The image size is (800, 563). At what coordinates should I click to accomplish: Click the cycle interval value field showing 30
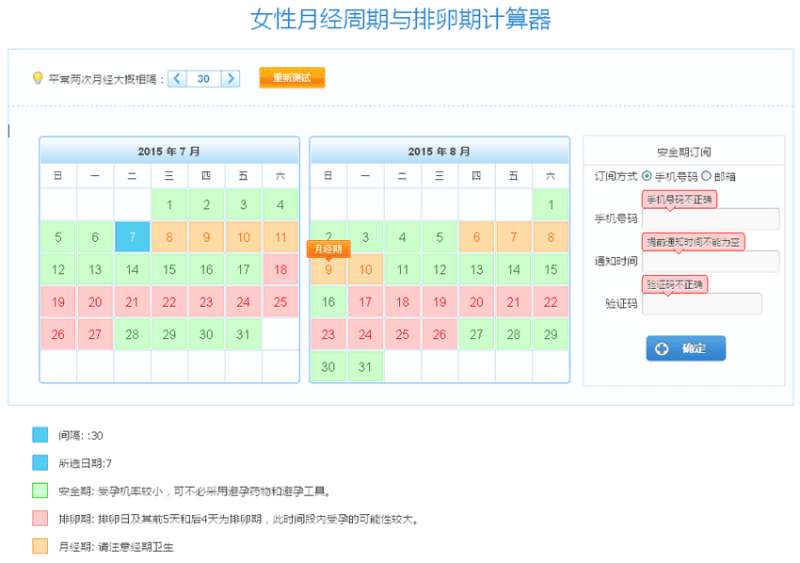point(204,78)
